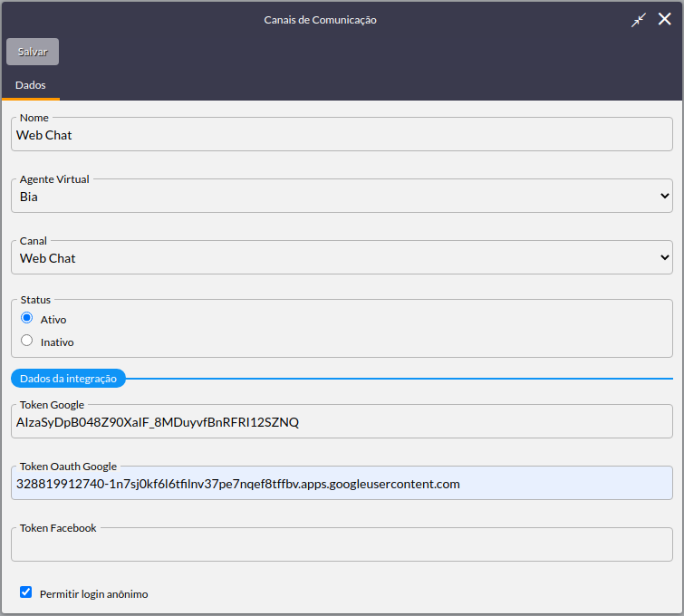Click the Salvar button
The image size is (684, 616).
[33, 52]
